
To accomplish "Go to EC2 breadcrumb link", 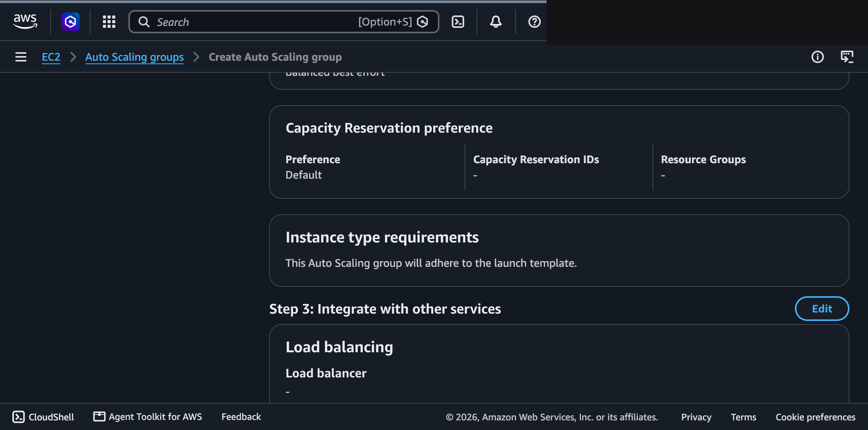I will click(x=51, y=57).
